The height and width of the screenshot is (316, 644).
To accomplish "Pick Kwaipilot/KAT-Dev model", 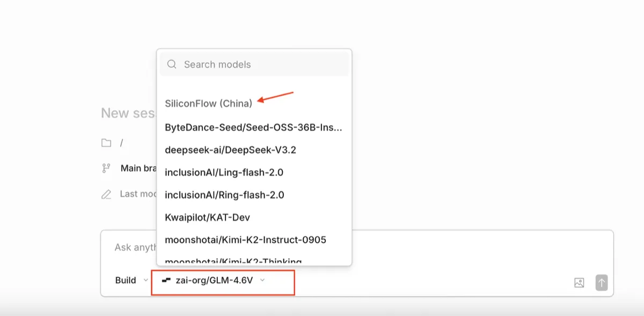I will point(254,217).
